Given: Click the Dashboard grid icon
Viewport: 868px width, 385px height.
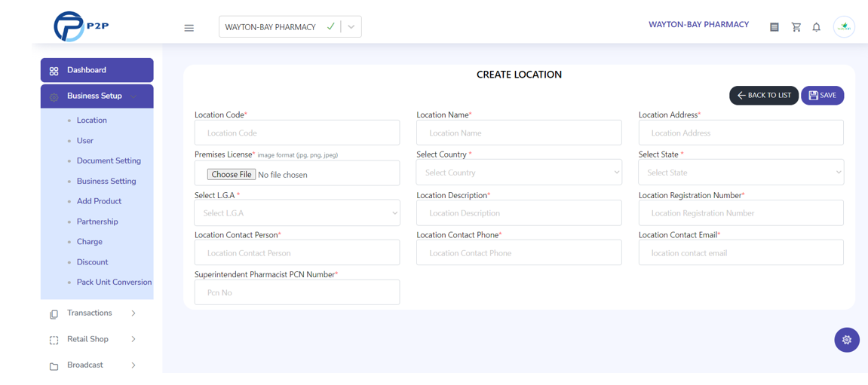Looking at the screenshot, I should point(54,71).
